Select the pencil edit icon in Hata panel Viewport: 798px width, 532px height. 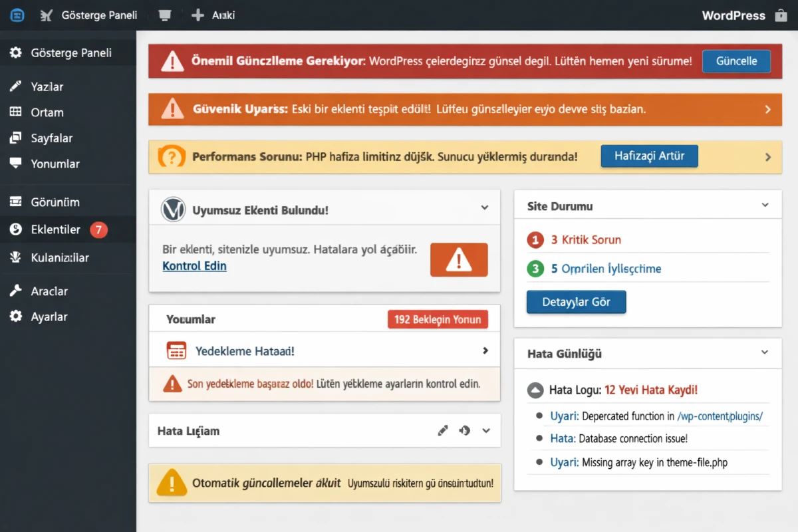(443, 430)
